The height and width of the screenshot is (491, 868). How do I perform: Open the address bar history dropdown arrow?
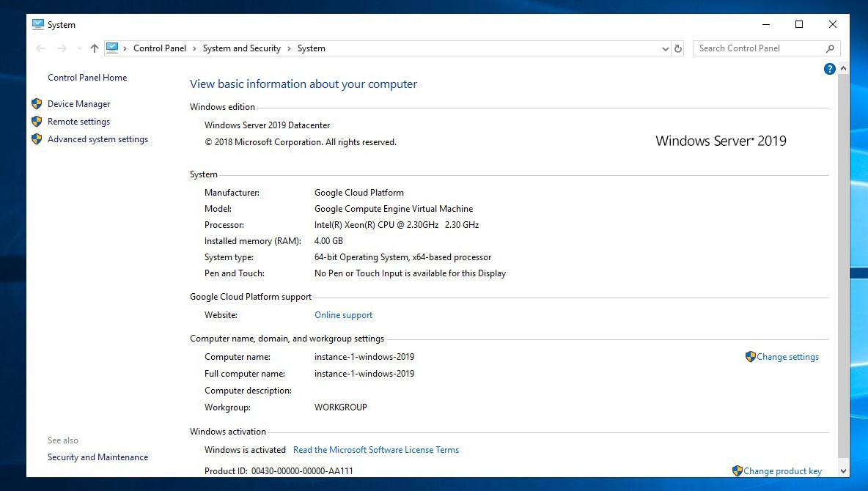tap(666, 48)
